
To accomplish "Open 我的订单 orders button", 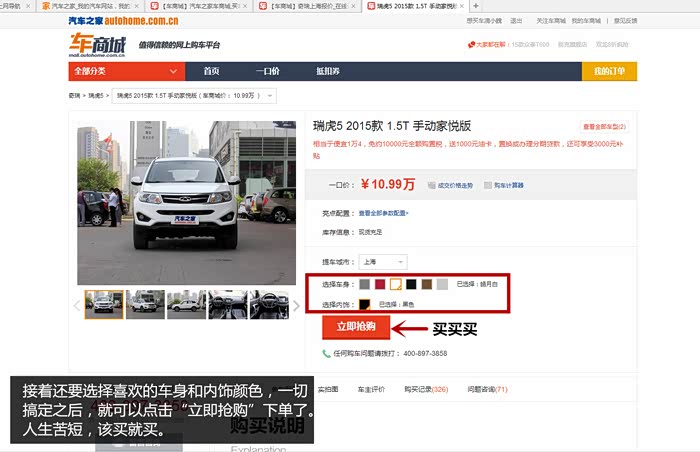I will tap(608, 71).
